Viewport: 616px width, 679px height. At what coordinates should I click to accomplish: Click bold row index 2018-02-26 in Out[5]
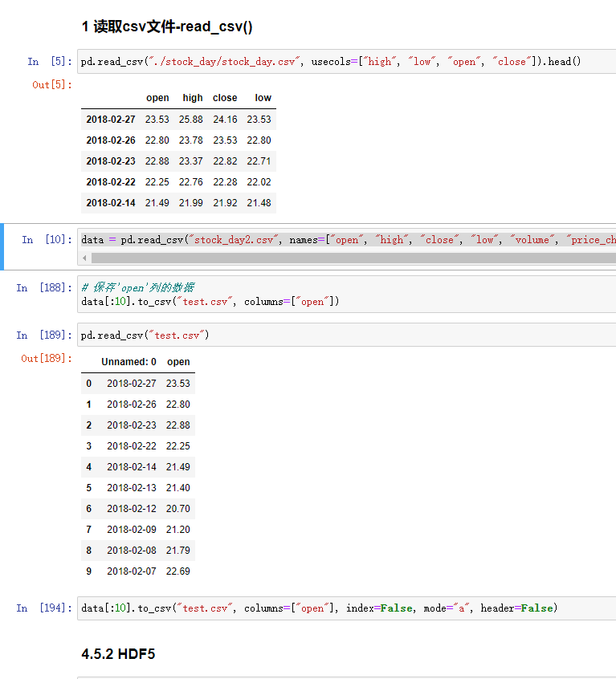[111, 140]
